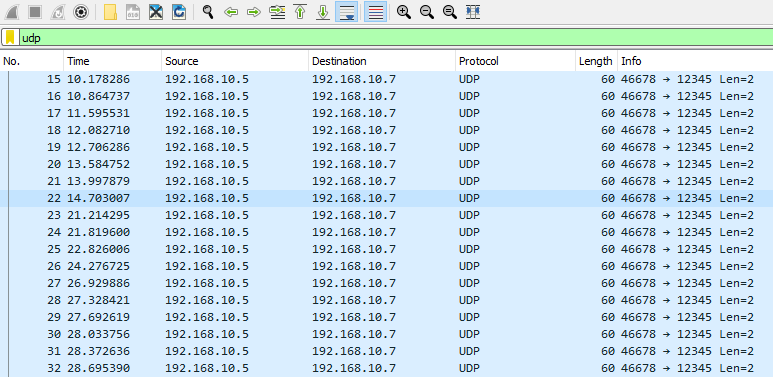Restart the current capture
The image size is (773, 377).
tap(58, 12)
